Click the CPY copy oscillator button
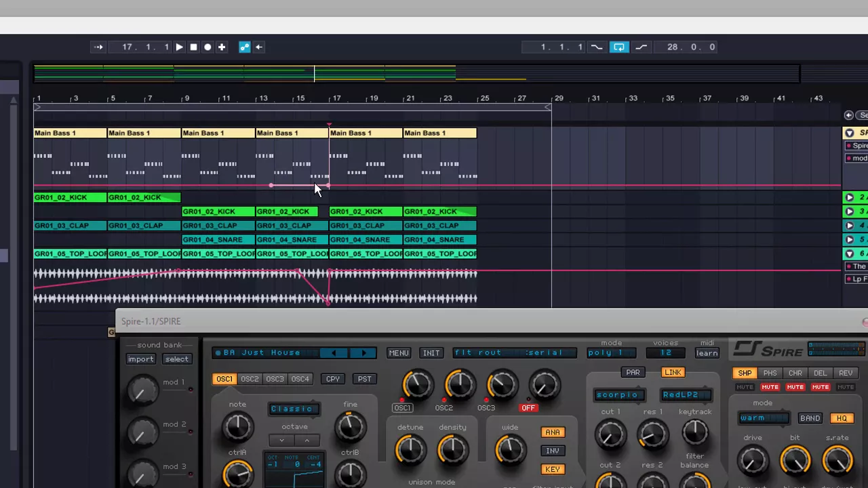 (x=333, y=379)
